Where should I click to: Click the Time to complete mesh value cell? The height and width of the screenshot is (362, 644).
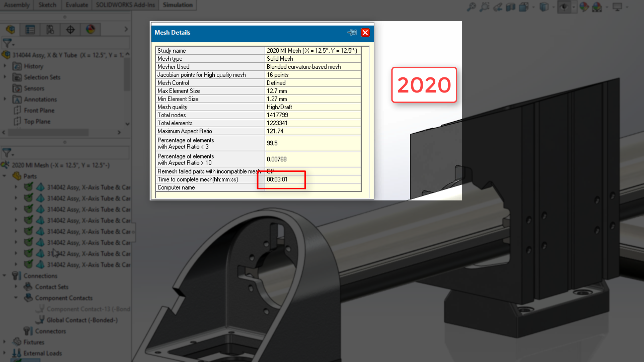pyautogui.click(x=313, y=179)
